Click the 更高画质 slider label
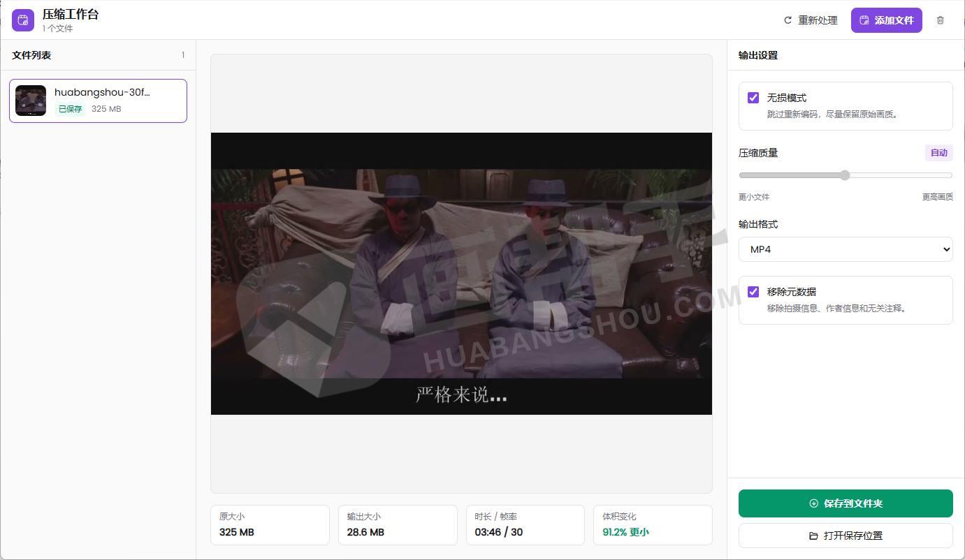 coord(938,197)
